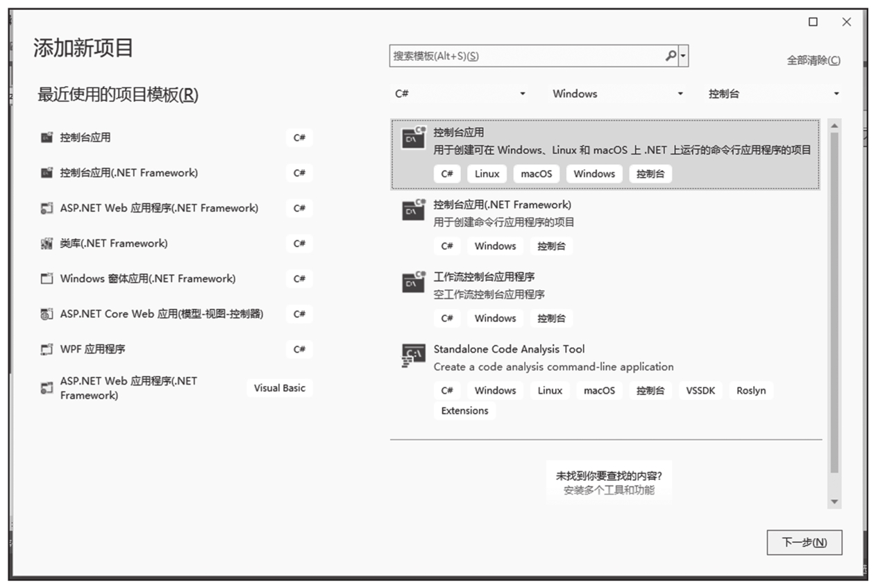876x588 pixels.
Task: Click the Linux tag under 控制台应用
Action: click(x=487, y=174)
